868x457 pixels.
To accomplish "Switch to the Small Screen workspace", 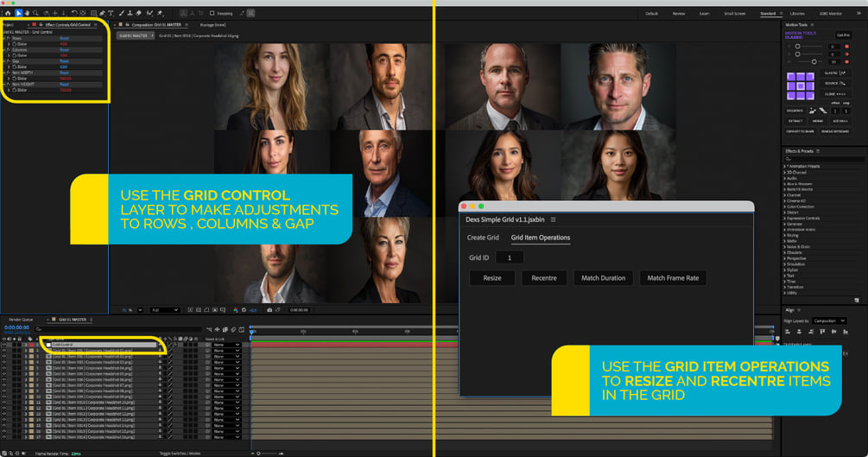I will (735, 13).
